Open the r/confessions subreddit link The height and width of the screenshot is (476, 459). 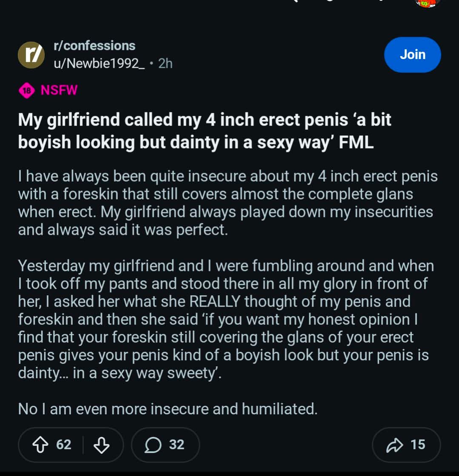click(x=94, y=46)
